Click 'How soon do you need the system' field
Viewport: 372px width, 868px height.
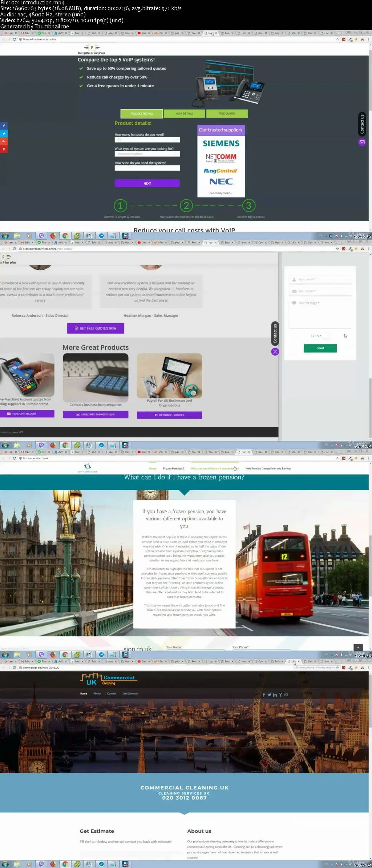[x=147, y=168]
